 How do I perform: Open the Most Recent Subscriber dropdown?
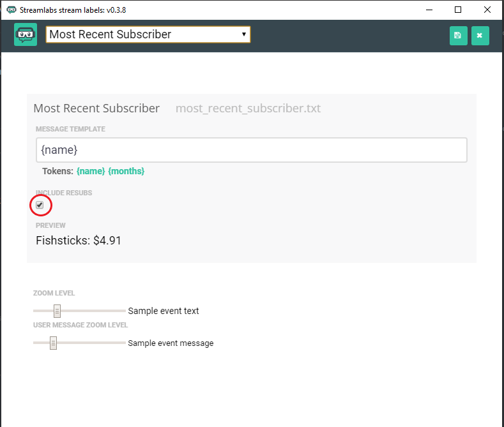[x=148, y=34]
